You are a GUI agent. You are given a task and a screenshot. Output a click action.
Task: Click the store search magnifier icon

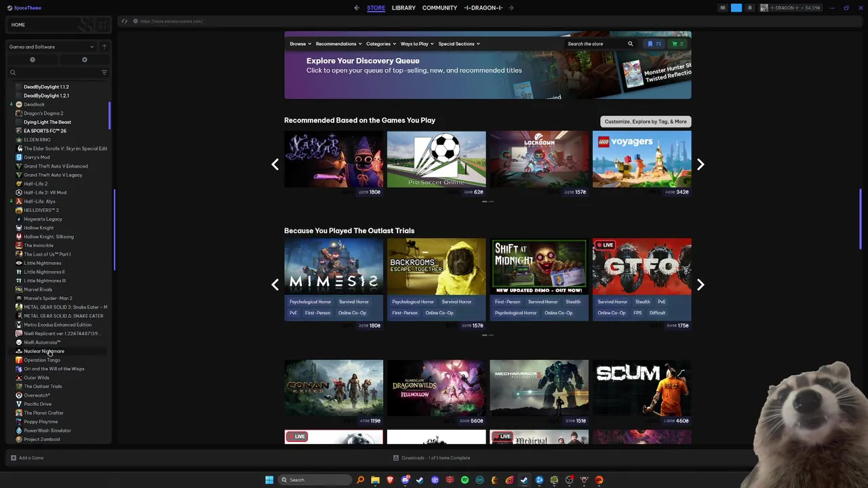pyautogui.click(x=630, y=44)
